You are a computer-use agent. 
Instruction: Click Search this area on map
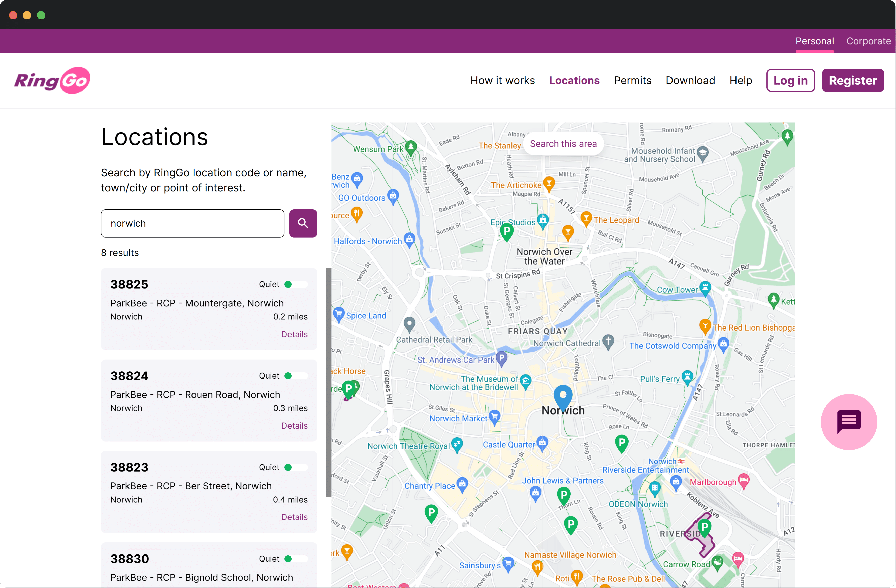(563, 143)
